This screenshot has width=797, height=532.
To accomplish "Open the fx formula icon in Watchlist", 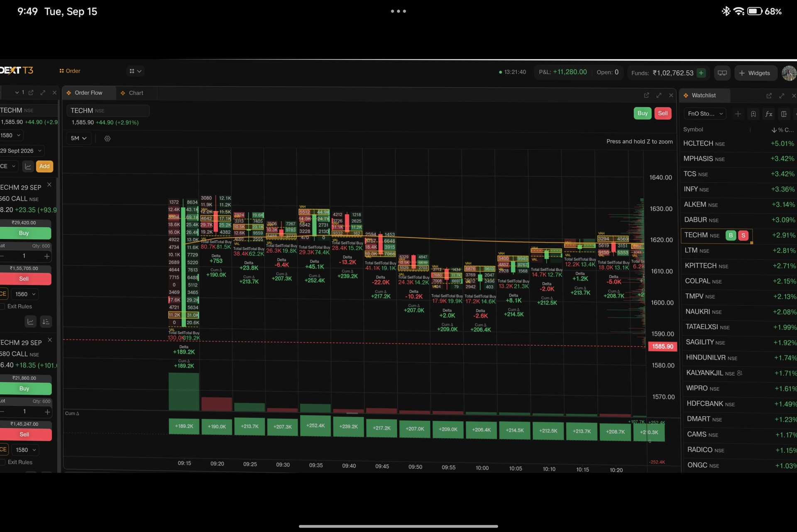I will (x=769, y=114).
